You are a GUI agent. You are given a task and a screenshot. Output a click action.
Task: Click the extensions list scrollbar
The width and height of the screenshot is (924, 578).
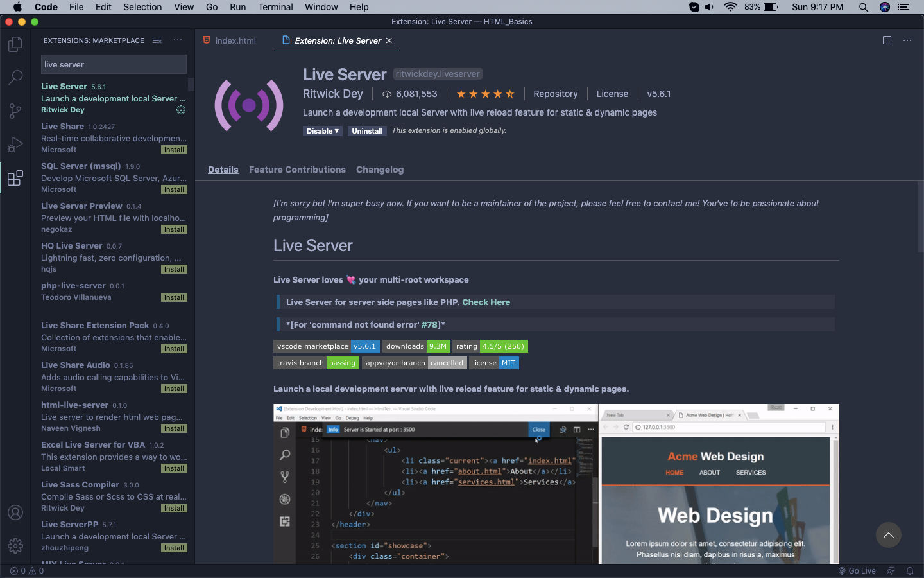click(x=191, y=85)
